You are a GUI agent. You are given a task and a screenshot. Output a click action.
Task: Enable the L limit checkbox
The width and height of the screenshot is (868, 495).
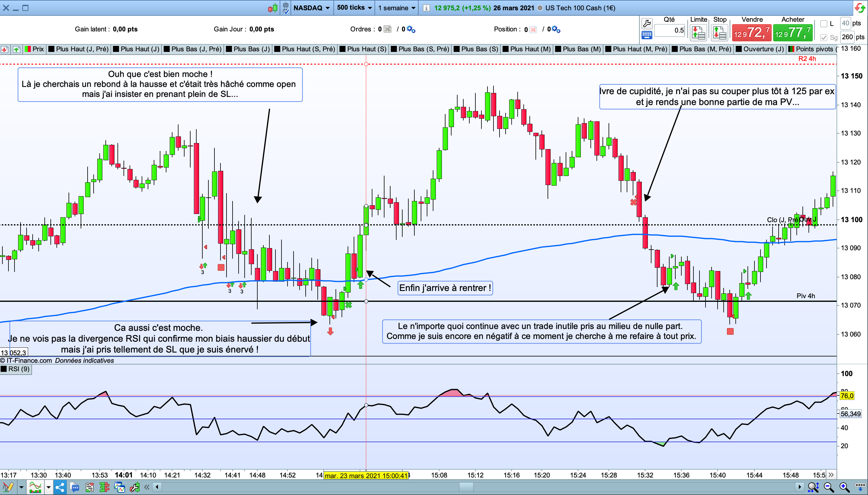click(824, 24)
